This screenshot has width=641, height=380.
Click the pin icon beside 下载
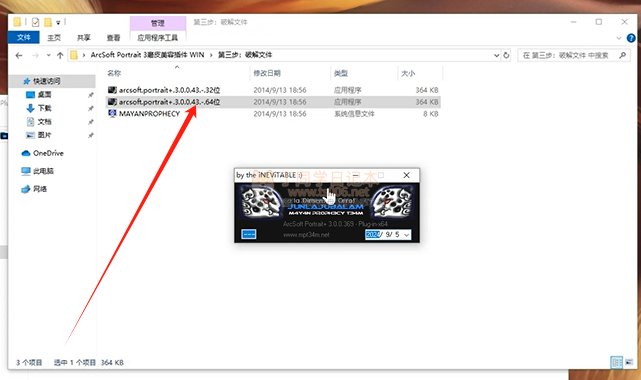pos(90,108)
